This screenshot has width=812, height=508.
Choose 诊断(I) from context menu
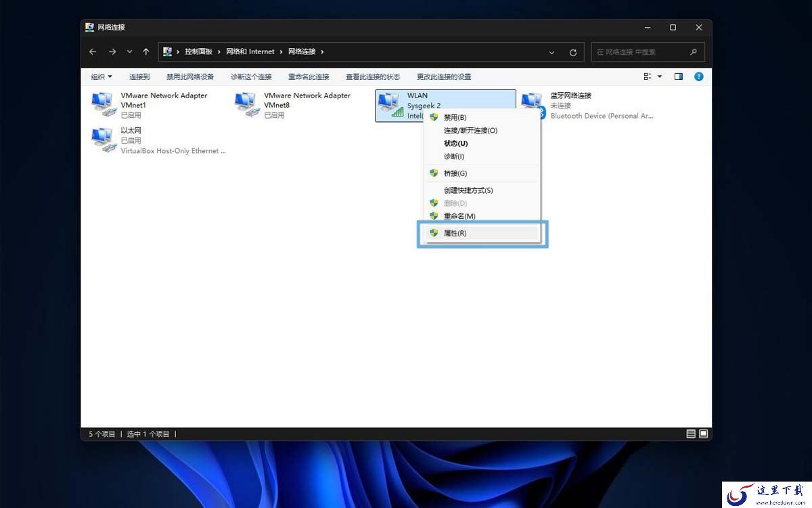(x=482, y=156)
